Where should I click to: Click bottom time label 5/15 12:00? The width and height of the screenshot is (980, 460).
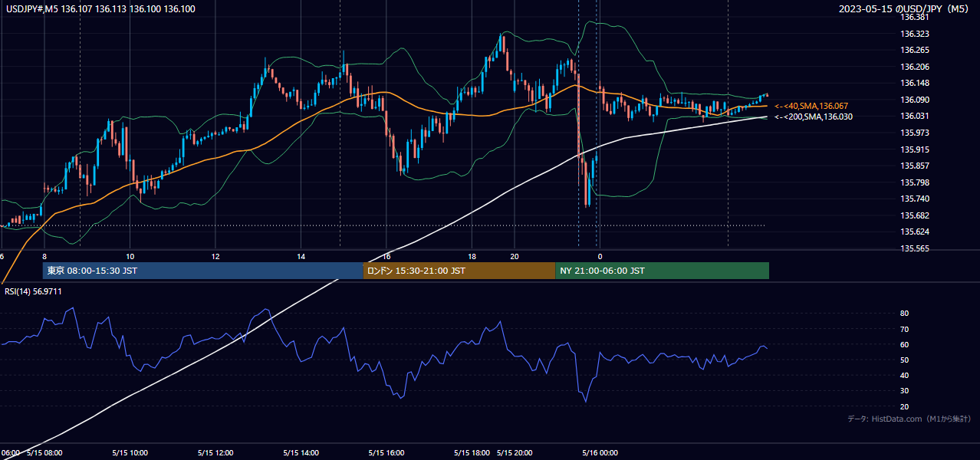[x=215, y=453]
